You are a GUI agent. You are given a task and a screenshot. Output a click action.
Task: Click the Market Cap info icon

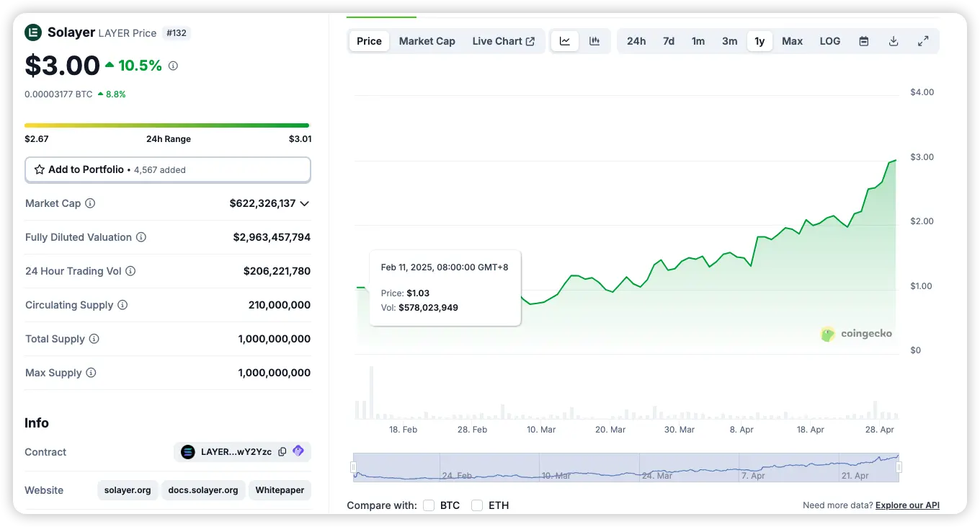[90, 203]
